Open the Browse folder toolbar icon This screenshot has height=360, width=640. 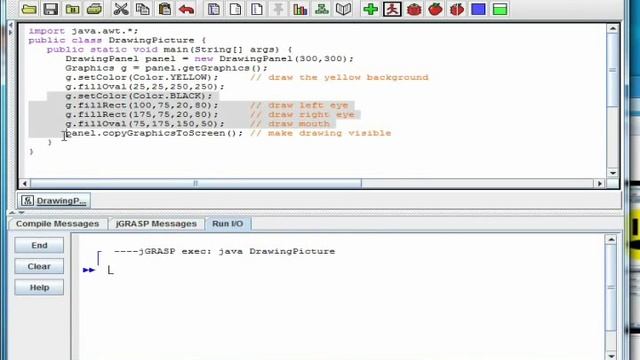[x=72, y=9]
